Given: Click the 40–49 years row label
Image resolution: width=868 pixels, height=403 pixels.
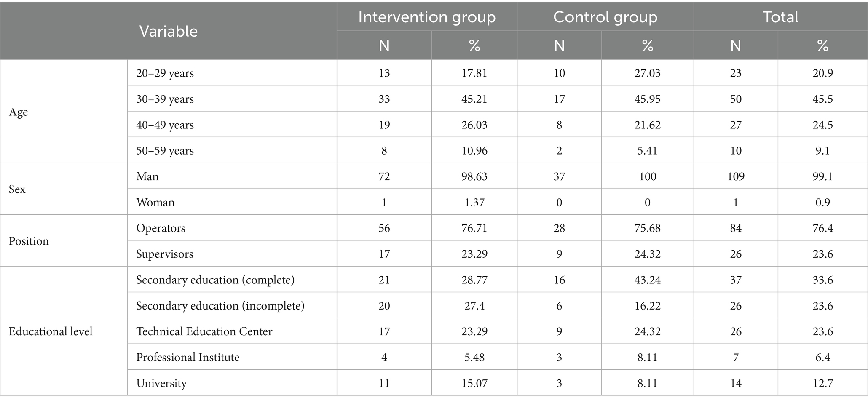Looking at the screenshot, I should point(165,125).
